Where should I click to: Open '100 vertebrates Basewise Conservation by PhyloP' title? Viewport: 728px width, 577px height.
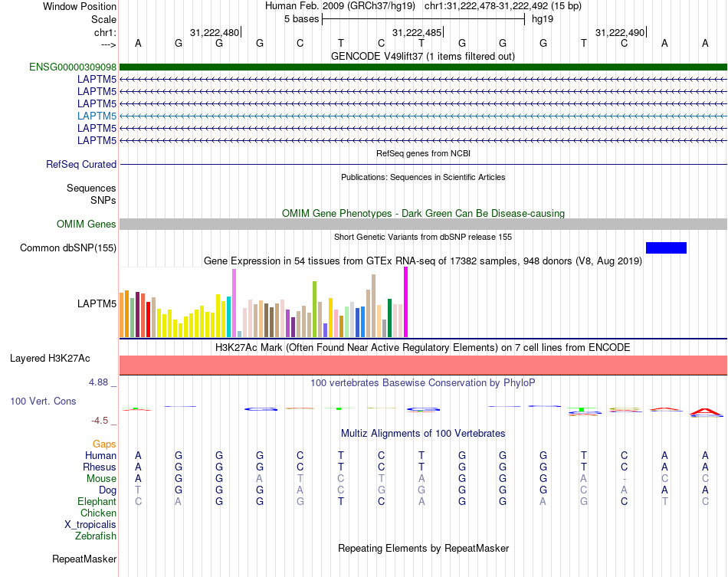pos(423,383)
